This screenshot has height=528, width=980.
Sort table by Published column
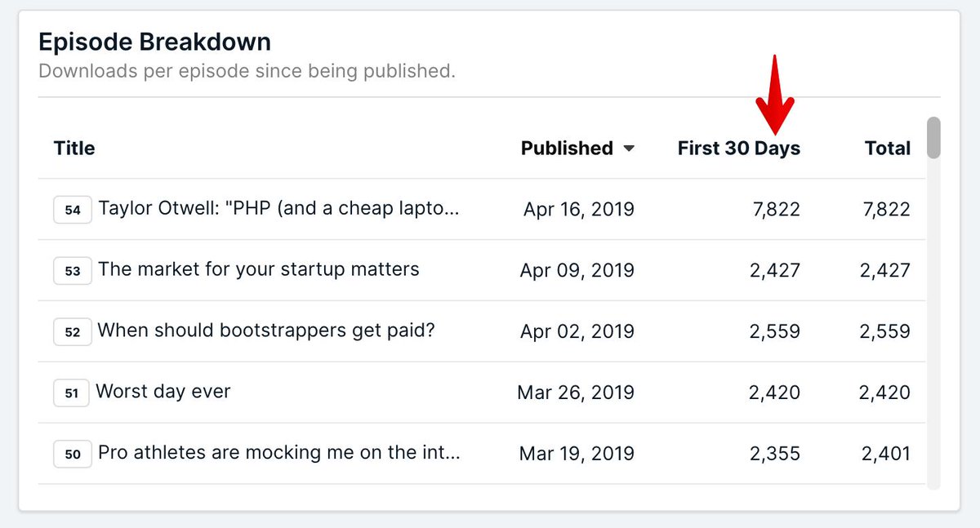click(567, 149)
